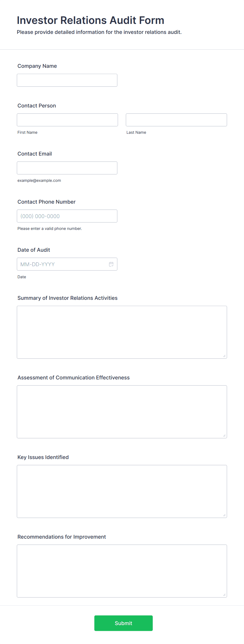The image size is (244, 644).
Task: Click the Recommendations textarea resize corner
Action: (224, 595)
